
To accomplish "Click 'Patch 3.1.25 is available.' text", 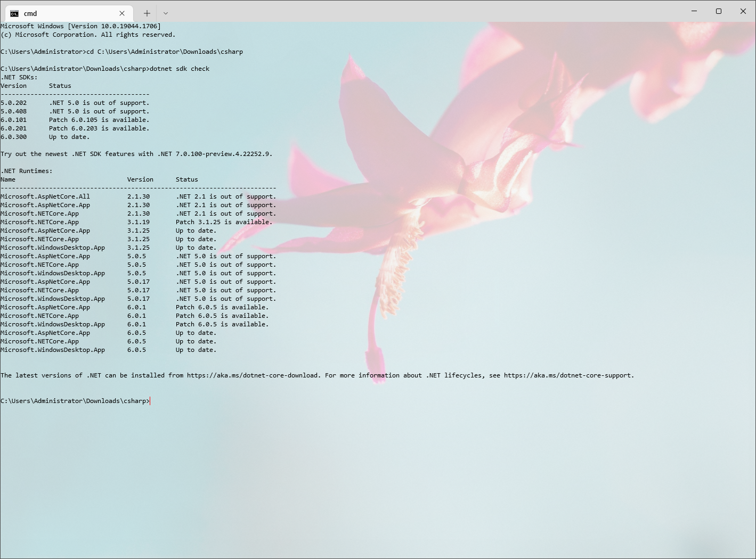I will click(x=224, y=222).
